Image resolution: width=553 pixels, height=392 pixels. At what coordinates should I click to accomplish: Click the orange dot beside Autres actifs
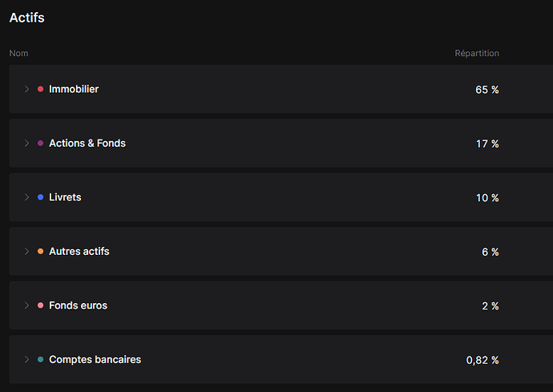(x=40, y=252)
